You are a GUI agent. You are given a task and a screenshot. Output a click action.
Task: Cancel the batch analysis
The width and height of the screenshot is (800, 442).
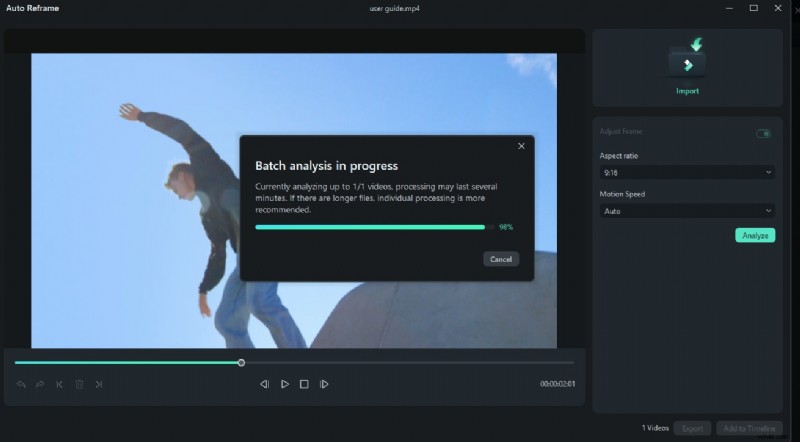[x=501, y=259]
